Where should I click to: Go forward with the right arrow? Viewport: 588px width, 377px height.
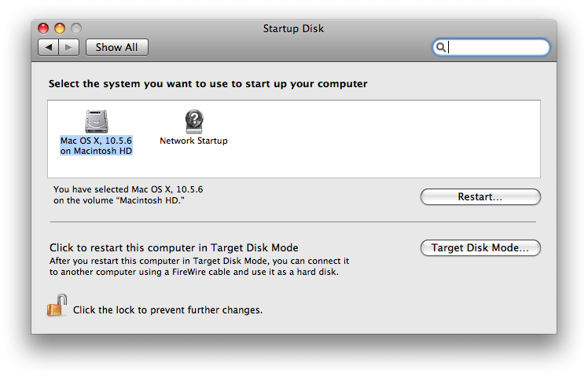pos(68,47)
